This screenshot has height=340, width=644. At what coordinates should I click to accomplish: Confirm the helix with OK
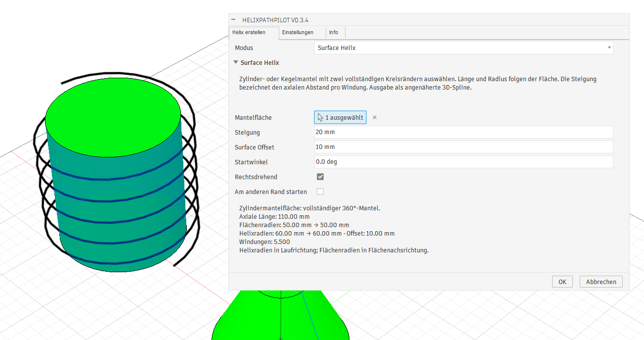[x=562, y=282]
